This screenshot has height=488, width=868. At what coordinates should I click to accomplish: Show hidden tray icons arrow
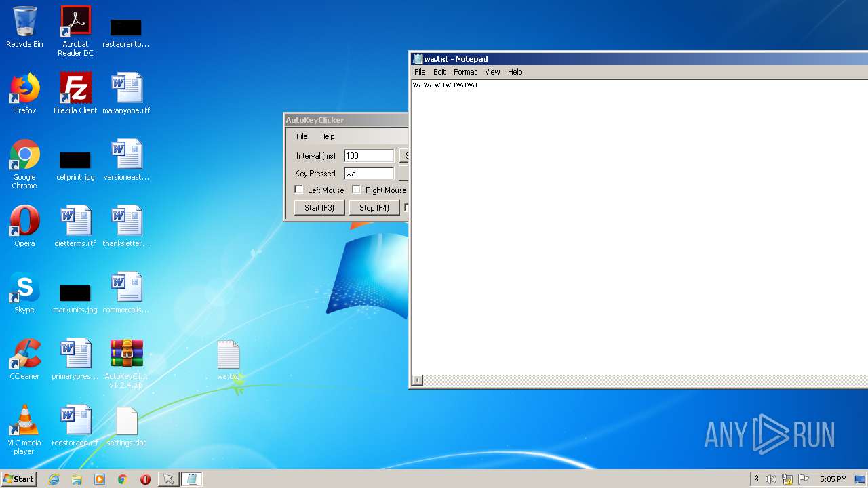point(756,479)
